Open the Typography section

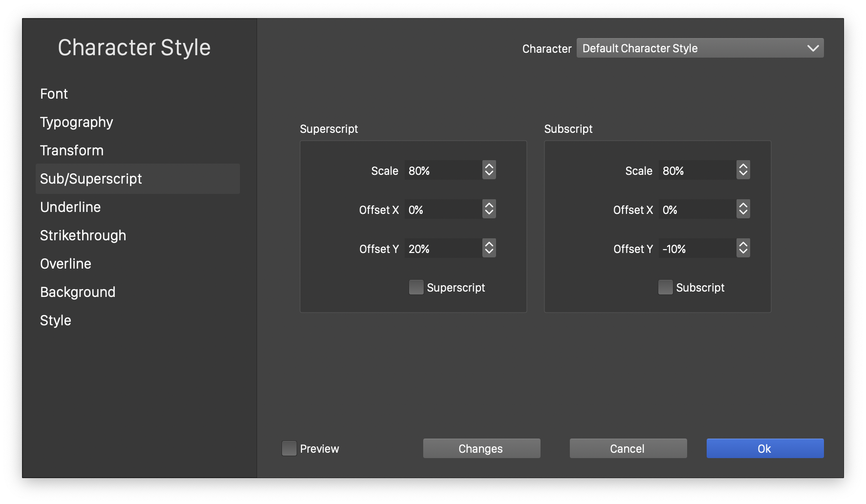[76, 122]
